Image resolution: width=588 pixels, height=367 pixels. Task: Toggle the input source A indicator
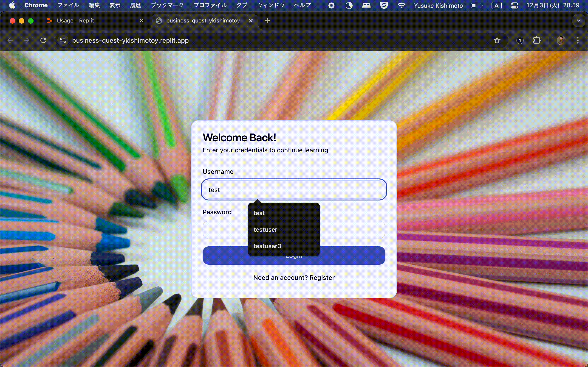(x=496, y=5)
